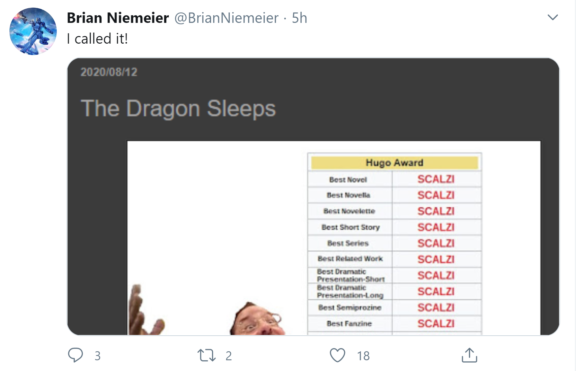
Task: Click the face photo in the card
Action: point(257,319)
